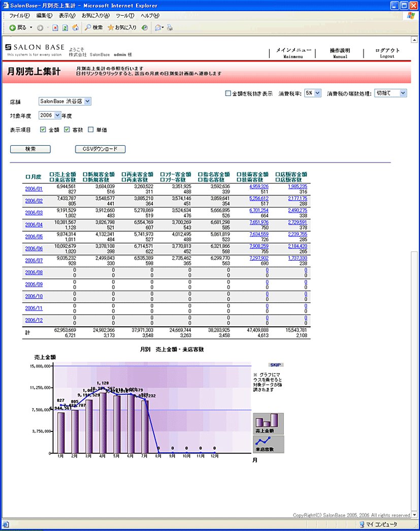Screen dimensions: 420x531
Task: Open the お気に入り(A) menu
Action: [96, 16]
